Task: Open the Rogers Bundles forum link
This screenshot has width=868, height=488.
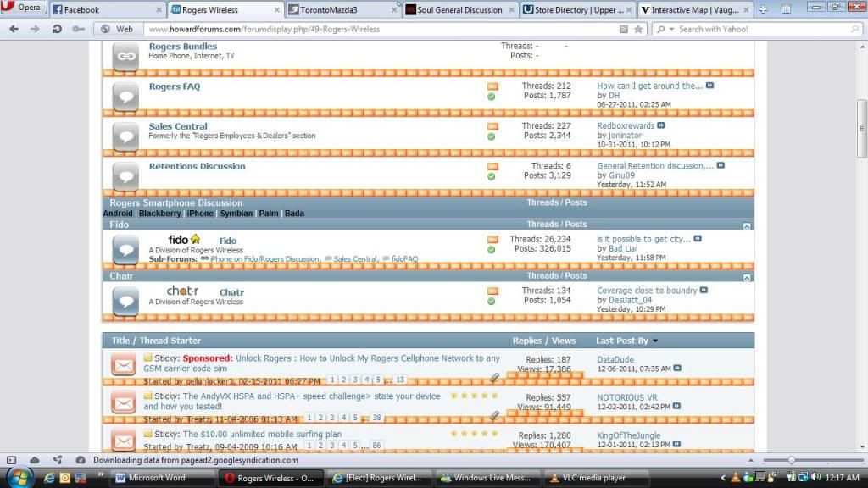Action: 183,47
